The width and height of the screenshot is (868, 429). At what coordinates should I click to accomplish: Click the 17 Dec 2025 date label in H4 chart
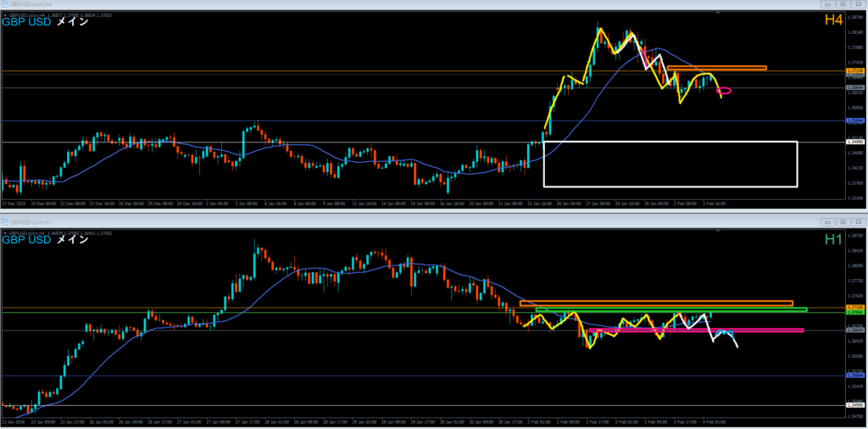(12, 203)
